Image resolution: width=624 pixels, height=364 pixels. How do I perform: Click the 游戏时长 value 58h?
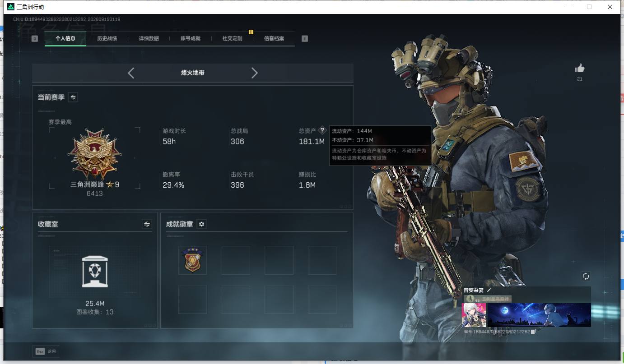point(169,142)
